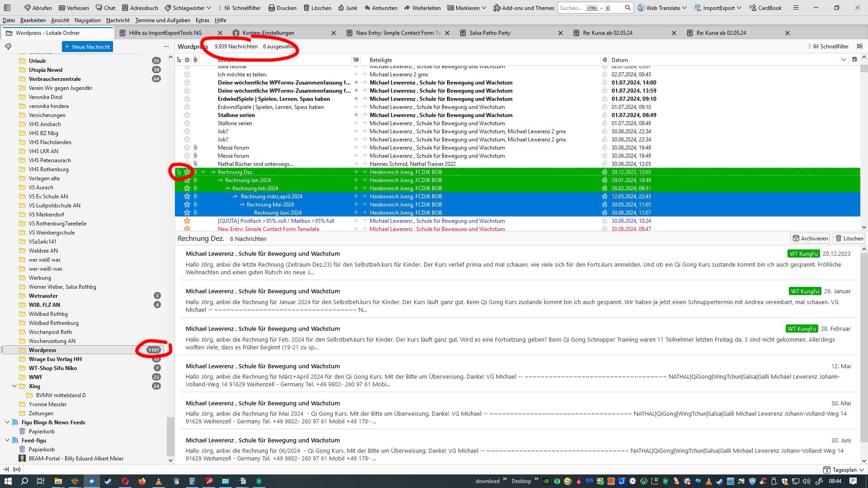Viewport: 868px width, 488px height.
Task: Open Steam from the Windows taskbar
Action: 108,481
